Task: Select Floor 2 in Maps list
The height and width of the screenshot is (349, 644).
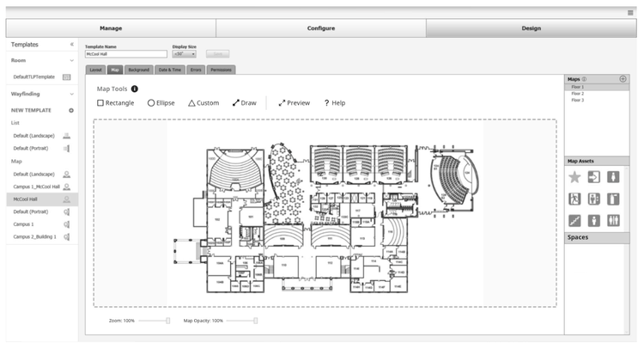Action: [x=577, y=94]
